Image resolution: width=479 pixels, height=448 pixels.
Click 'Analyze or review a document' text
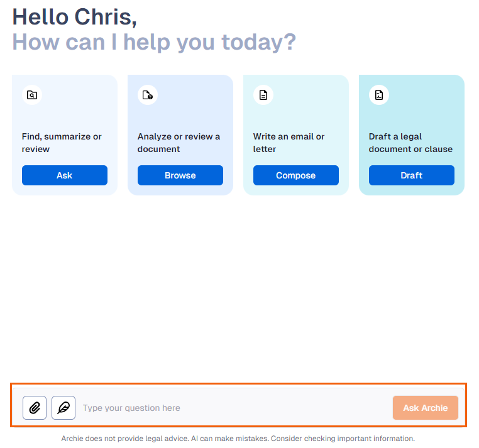(179, 143)
